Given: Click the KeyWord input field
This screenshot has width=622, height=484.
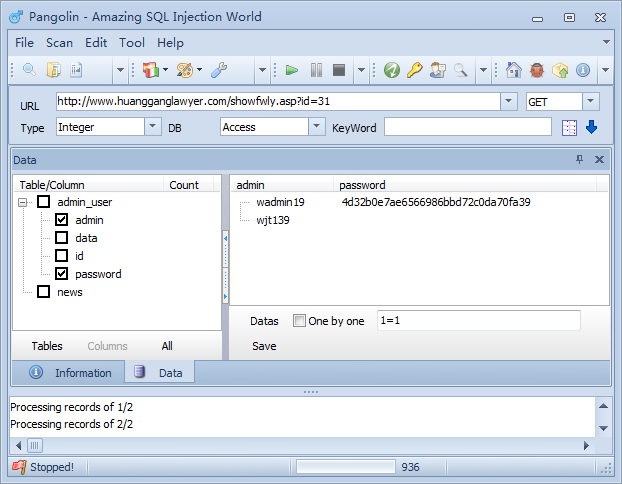Looking at the screenshot, I should coord(468,127).
